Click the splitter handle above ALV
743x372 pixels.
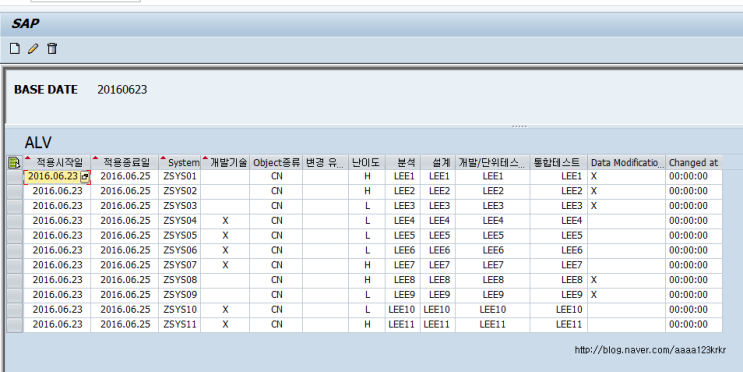519,126
